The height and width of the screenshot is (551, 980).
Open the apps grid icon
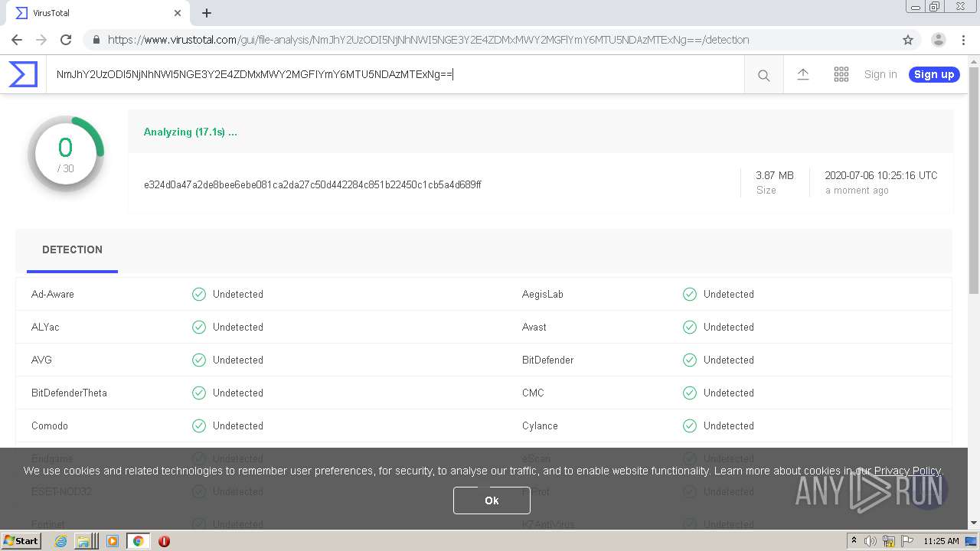click(x=841, y=74)
